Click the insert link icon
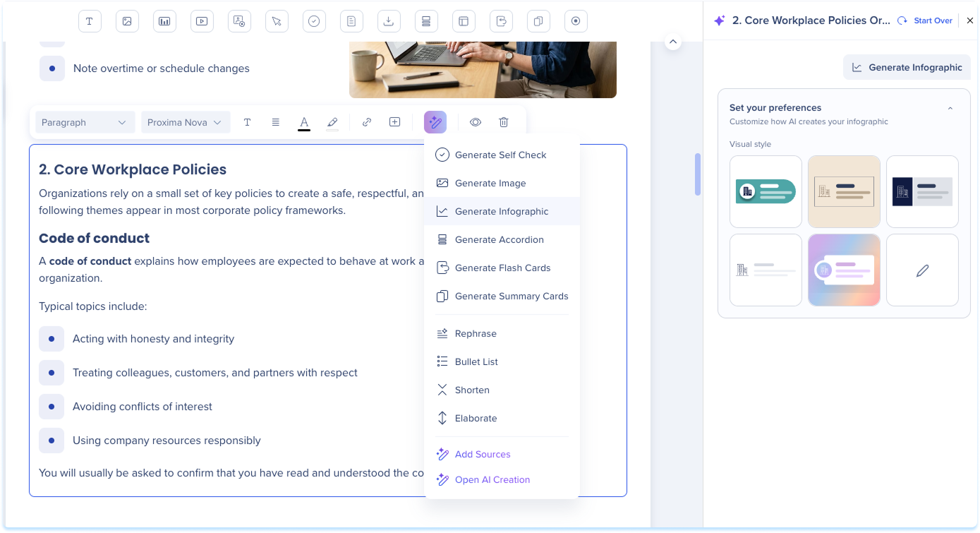The height and width of the screenshot is (533, 980). click(x=367, y=122)
